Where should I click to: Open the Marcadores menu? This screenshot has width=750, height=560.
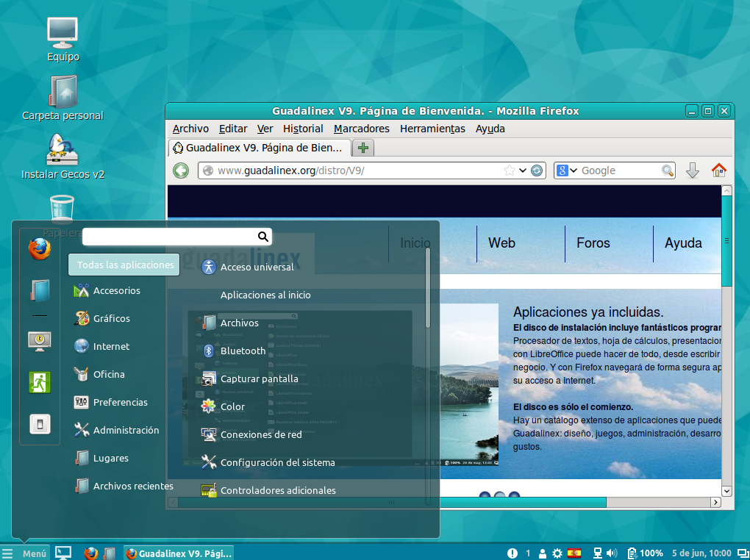(361, 129)
